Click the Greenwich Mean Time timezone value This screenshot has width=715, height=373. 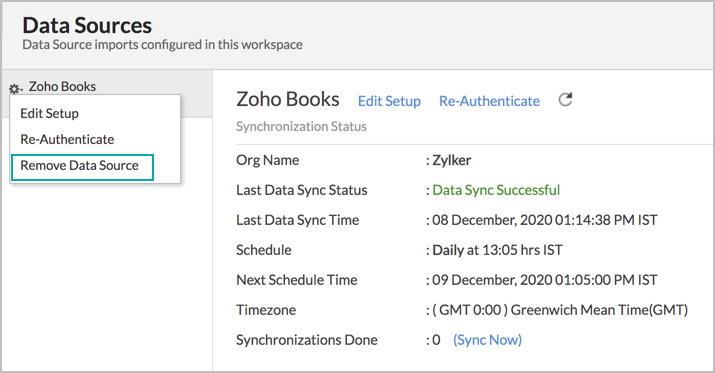tap(560, 310)
